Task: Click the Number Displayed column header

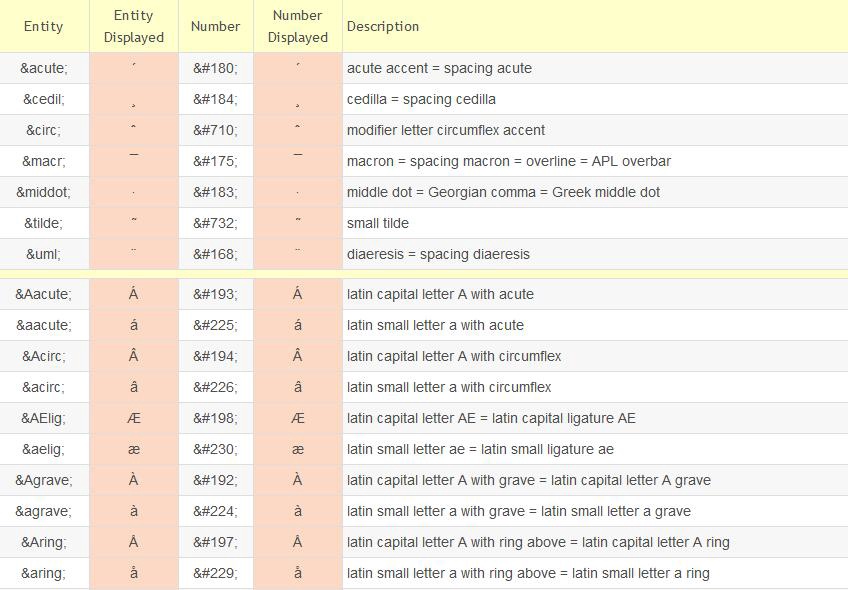Action: tap(298, 27)
